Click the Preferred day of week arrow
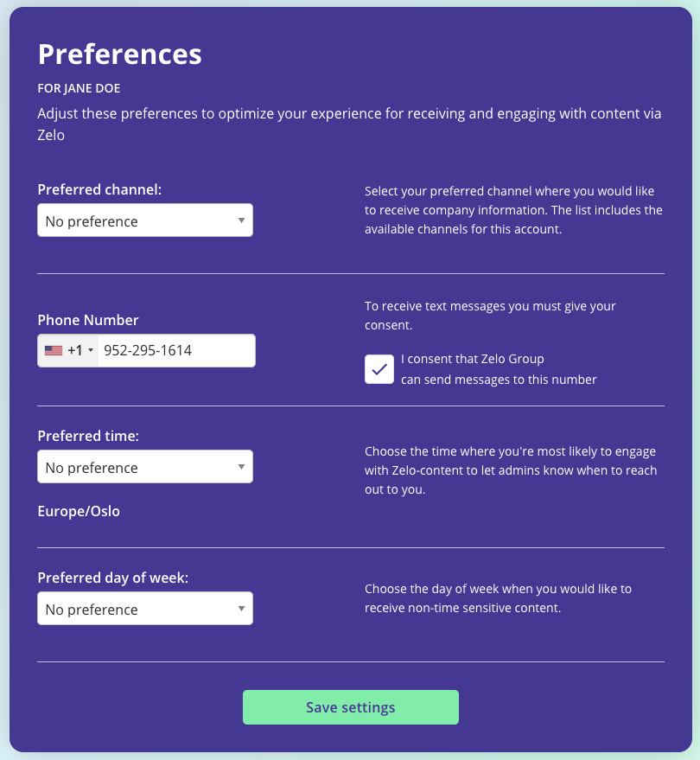The image size is (700, 760). (x=241, y=609)
